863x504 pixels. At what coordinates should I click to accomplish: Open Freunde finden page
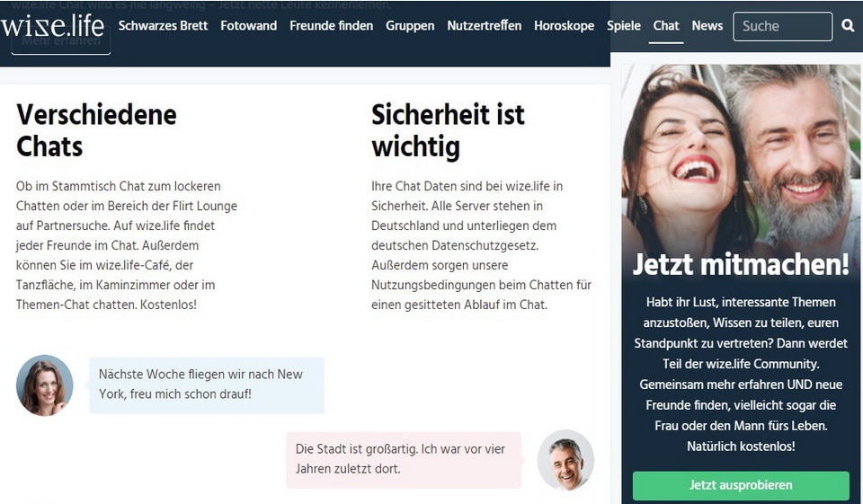pyautogui.click(x=331, y=26)
